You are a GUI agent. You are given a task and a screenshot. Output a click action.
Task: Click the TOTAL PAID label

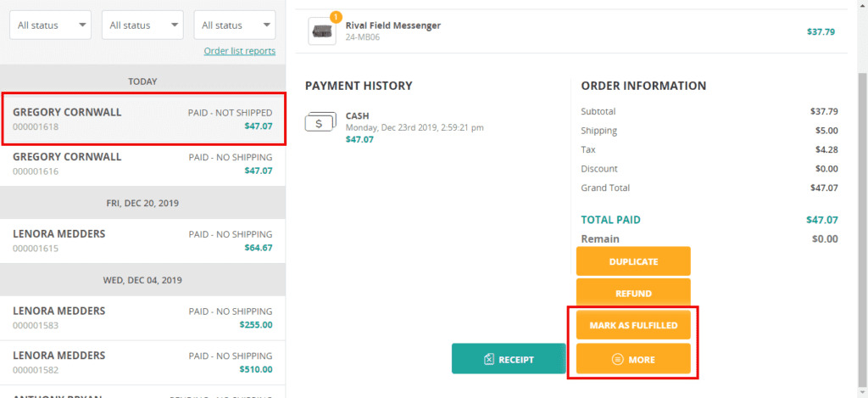tap(610, 220)
